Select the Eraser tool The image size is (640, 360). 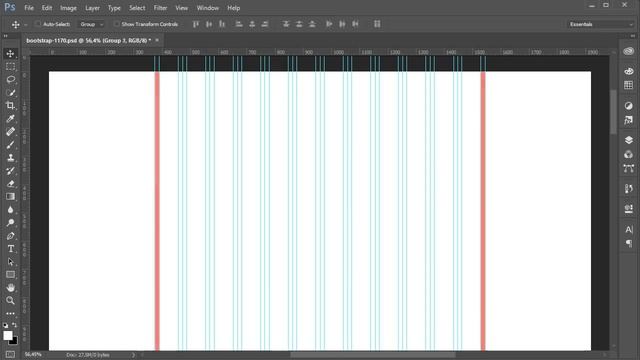coord(11,184)
